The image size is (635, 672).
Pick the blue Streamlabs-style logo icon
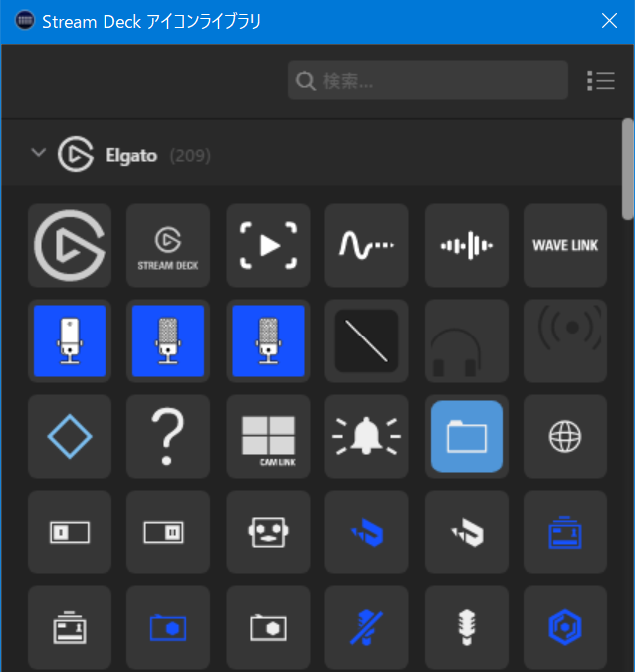[367, 532]
